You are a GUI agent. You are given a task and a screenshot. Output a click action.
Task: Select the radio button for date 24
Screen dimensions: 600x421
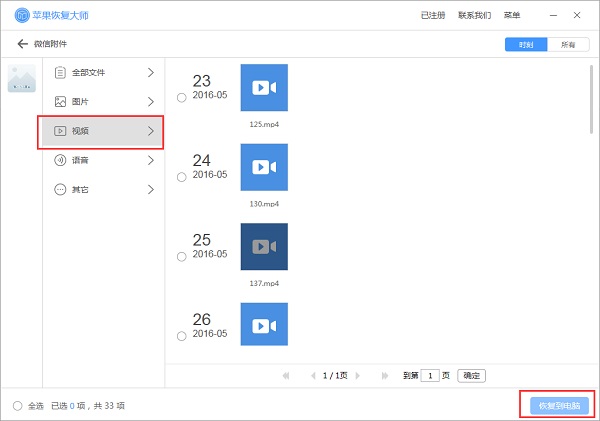pyautogui.click(x=182, y=177)
